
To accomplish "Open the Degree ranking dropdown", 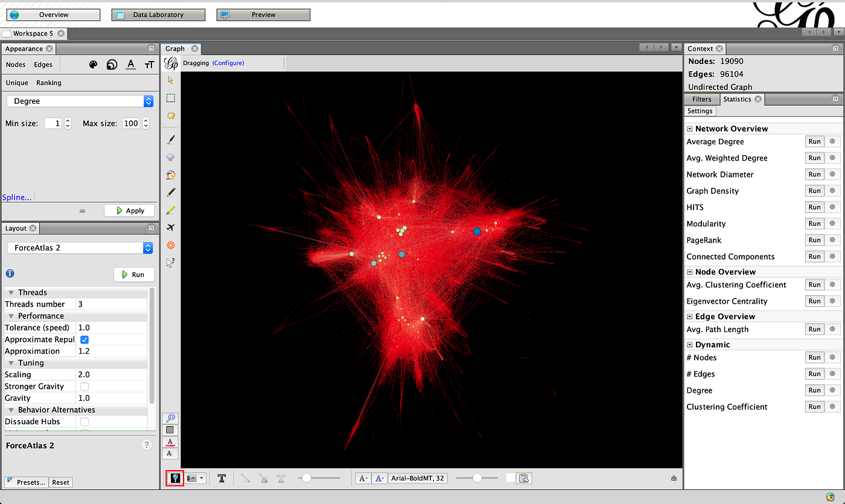I will (x=80, y=101).
